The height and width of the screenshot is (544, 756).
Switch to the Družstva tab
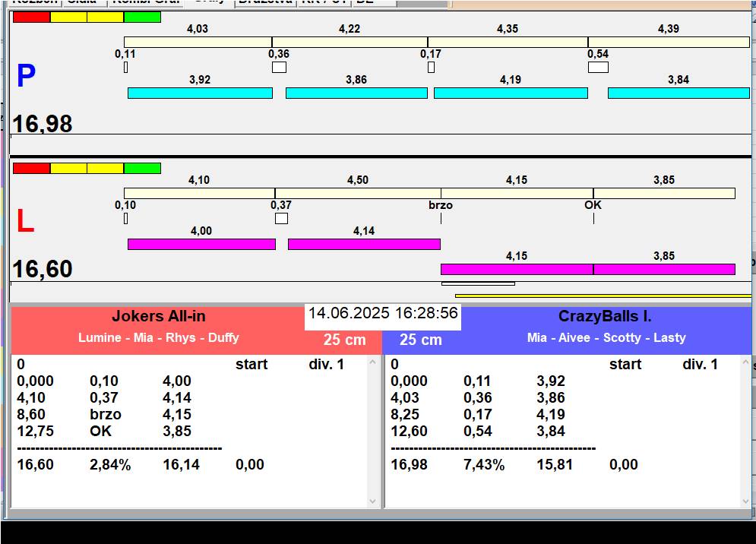click(264, 2)
